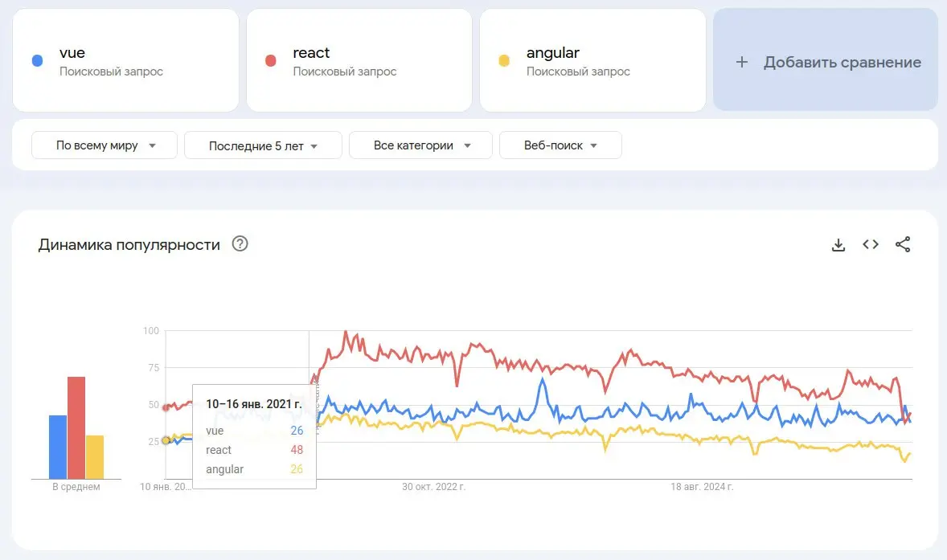
Task: Share the popularity dynamics chart
Action: [x=903, y=244]
